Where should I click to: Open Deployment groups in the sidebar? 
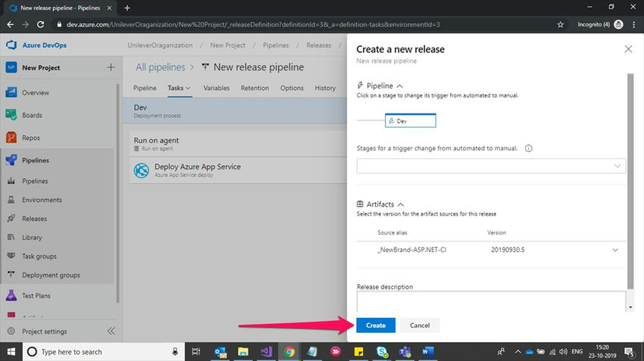pos(51,275)
